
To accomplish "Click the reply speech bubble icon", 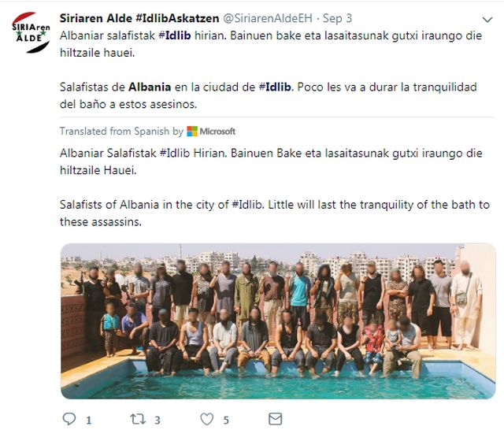I will 69,419.
